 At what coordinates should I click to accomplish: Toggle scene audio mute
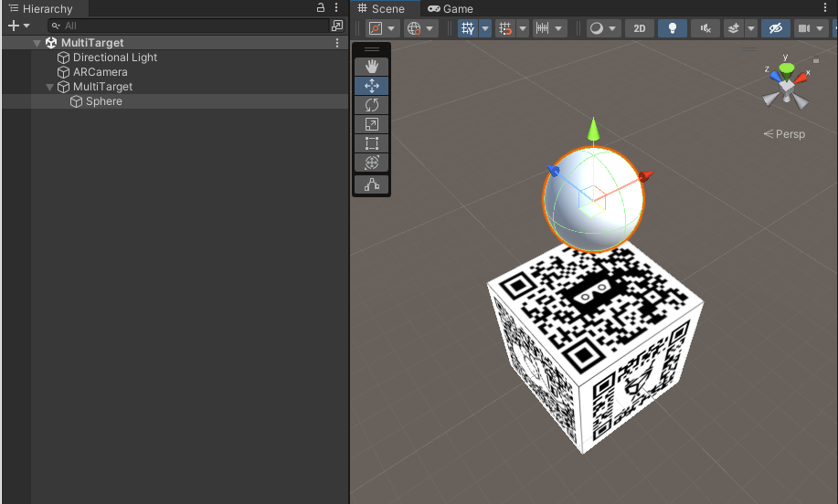[705, 28]
